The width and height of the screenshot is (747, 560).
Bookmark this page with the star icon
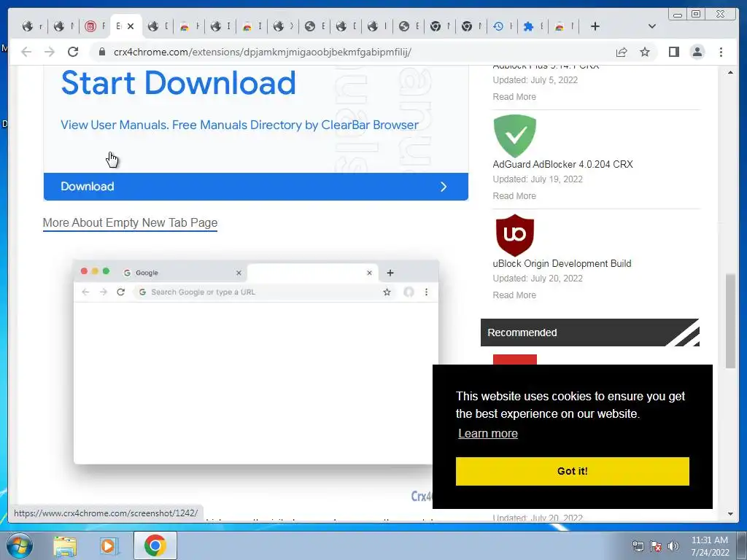point(645,52)
